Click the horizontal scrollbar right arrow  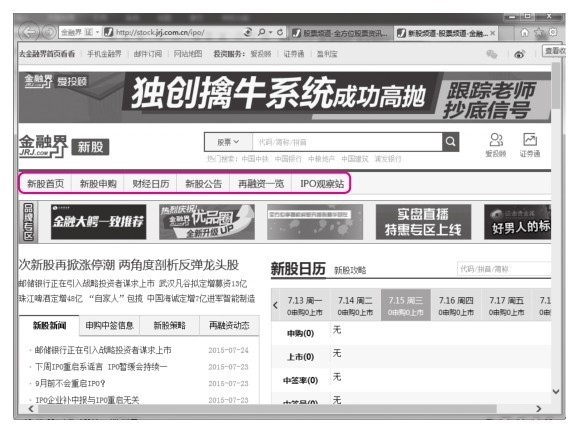tap(539, 409)
